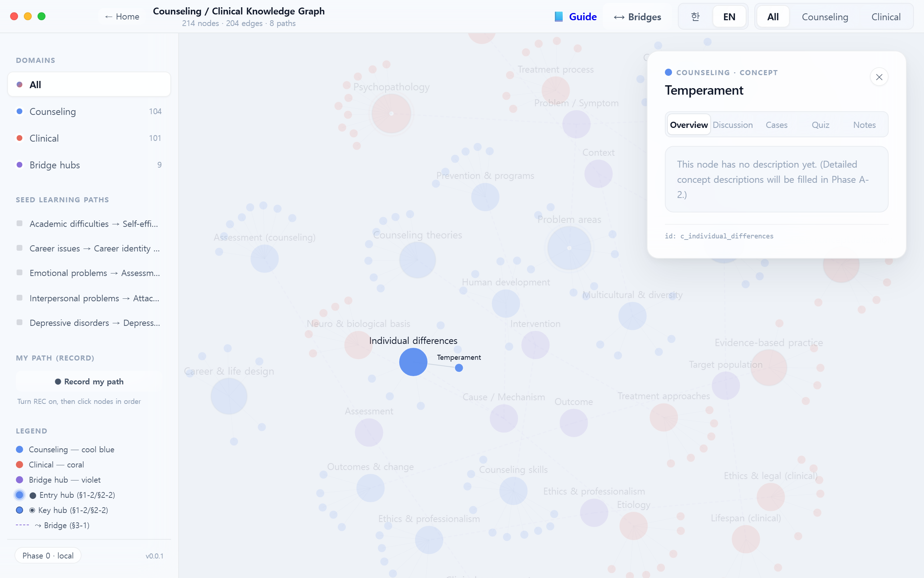Click the 214 nodes · 204 edges subtitle
Screen dimensions: 924x578
239,23
